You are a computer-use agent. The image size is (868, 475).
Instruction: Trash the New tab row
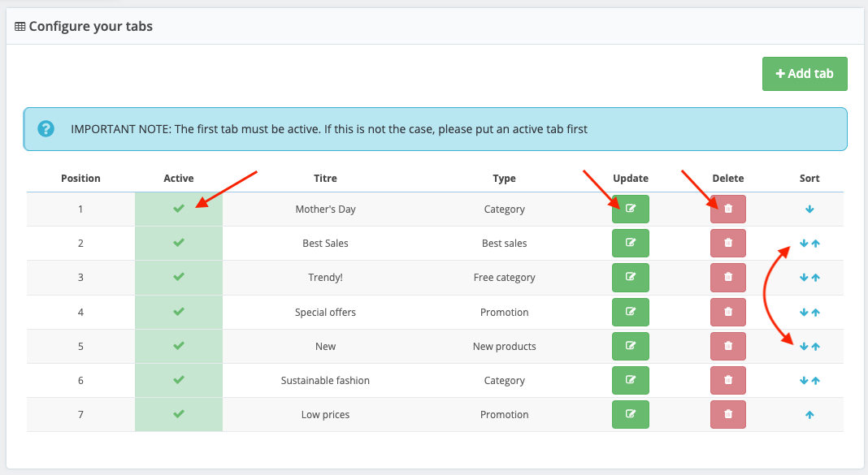tap(728, 346)
